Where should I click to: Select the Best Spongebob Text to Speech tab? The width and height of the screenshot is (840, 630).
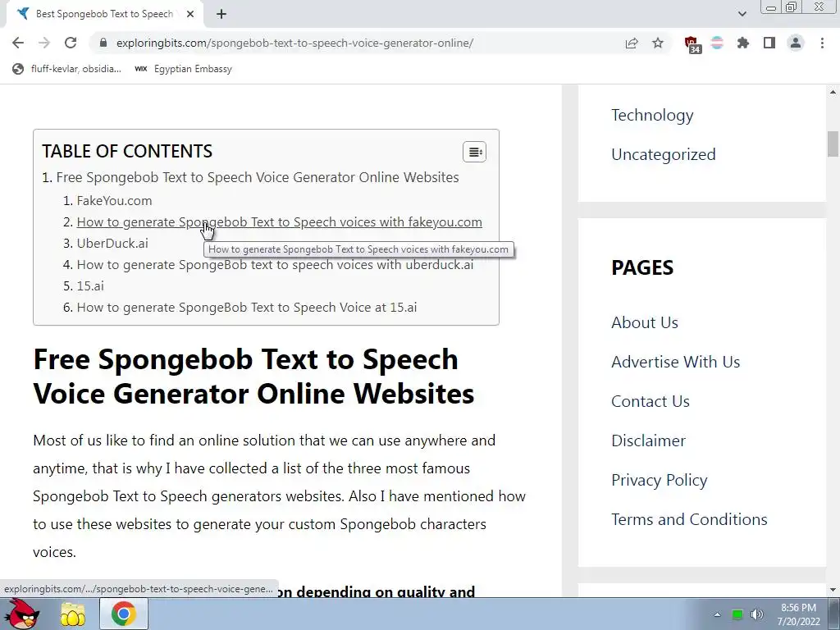pos(104,14)
